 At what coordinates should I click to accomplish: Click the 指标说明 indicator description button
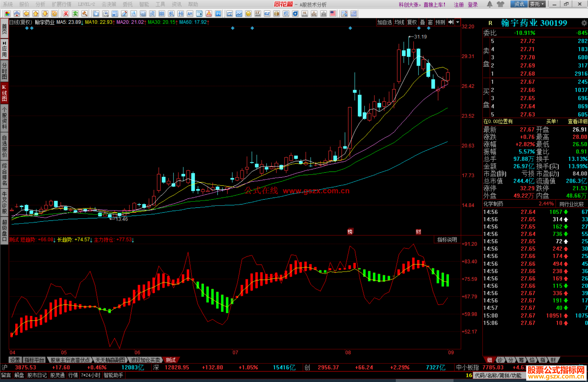point(447,240)
